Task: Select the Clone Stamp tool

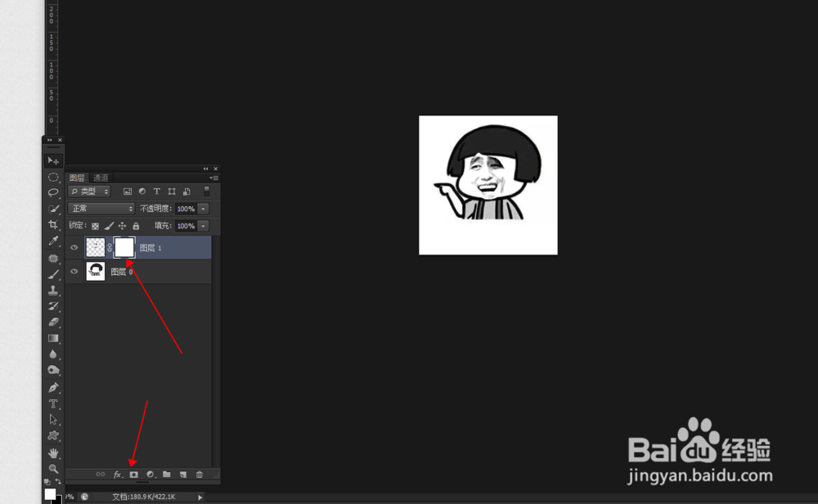Action: click(x=53, y=290)
